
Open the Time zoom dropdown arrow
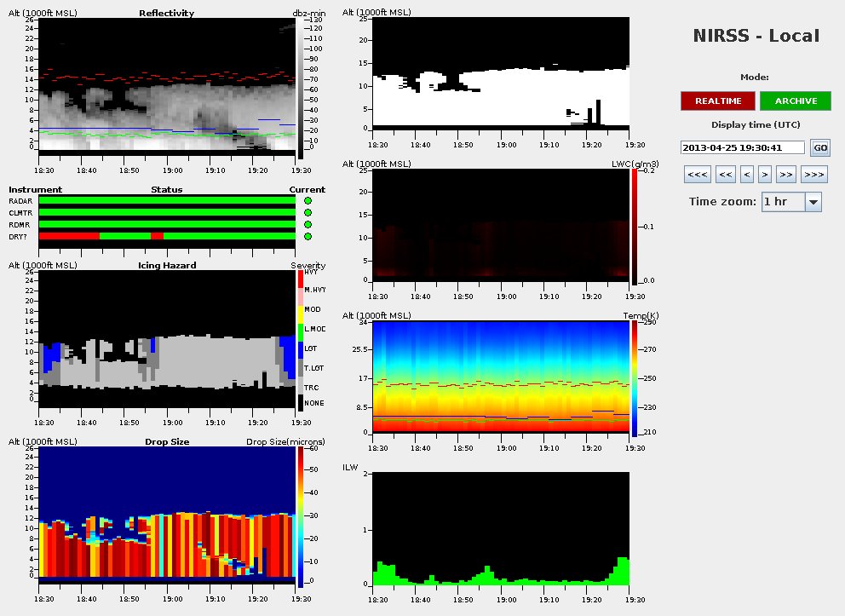(813, 202)
